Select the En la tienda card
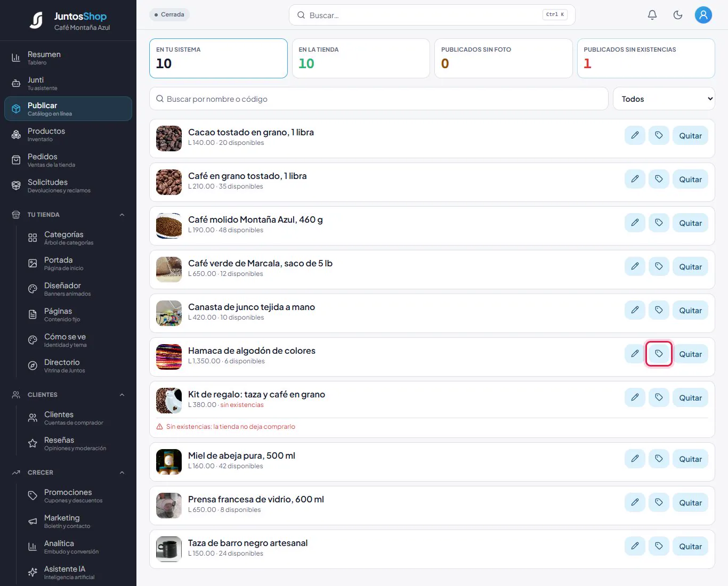Image resolution: width=728 pixels, height=586 pixels. coord(361,58)
